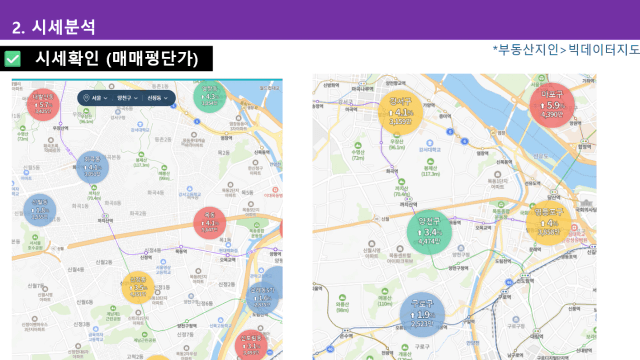
Task: Click the blue 4.1% bubble near 화곡본동
Action: click(93, 167)
